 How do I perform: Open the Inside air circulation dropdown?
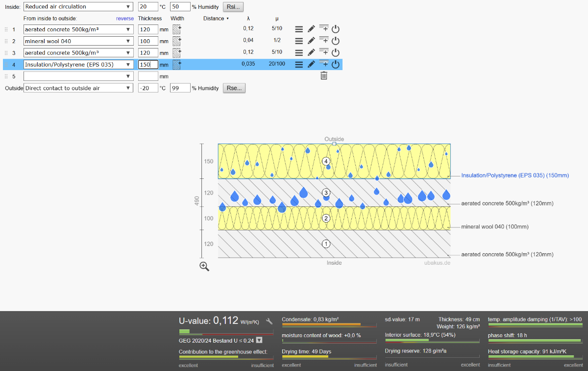tap(78, 7)
